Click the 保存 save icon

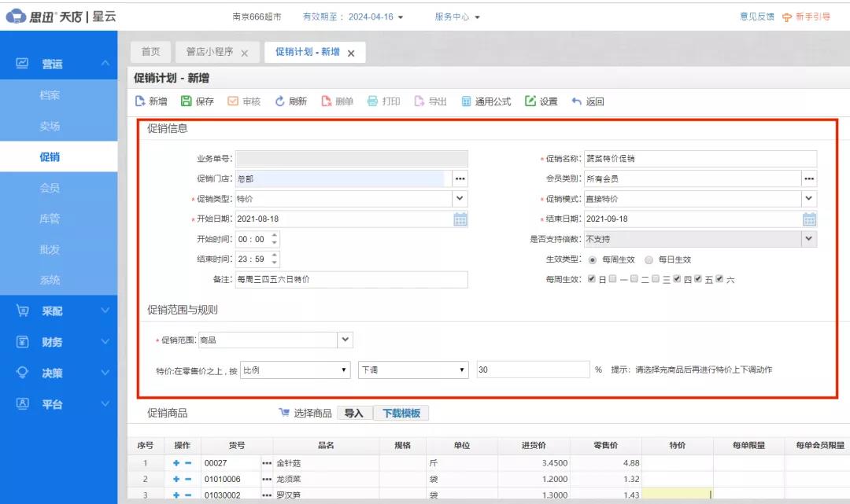[186, 101]
